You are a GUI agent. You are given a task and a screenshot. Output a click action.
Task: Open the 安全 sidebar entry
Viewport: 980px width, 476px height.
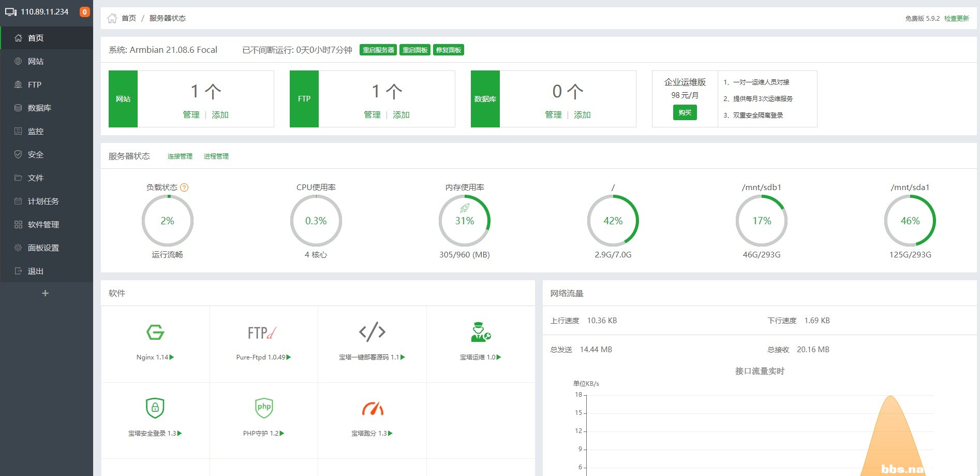pyautogui.click(x=47, y=154)
